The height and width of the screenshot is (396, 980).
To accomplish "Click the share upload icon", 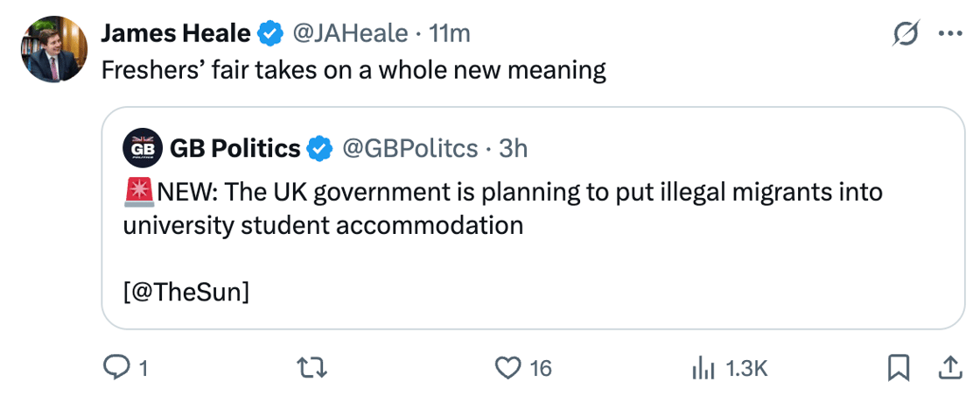I will coord(949,369).
